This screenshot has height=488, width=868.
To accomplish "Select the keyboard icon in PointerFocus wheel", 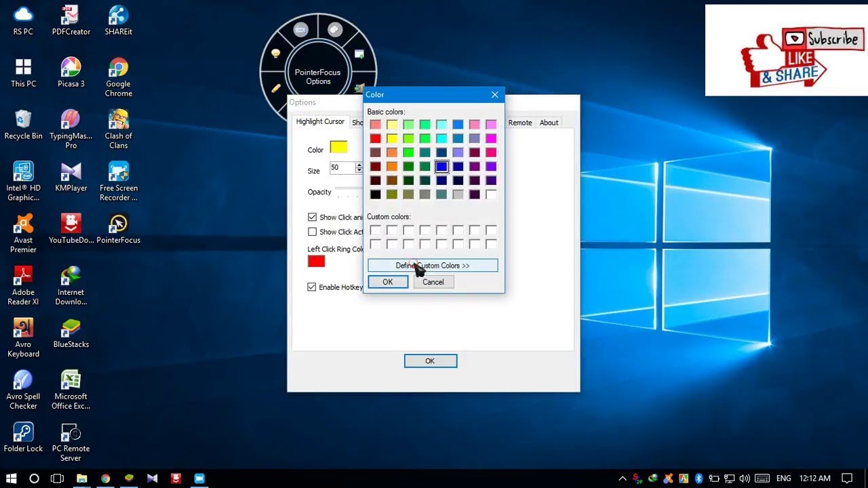I will [301, 29].
